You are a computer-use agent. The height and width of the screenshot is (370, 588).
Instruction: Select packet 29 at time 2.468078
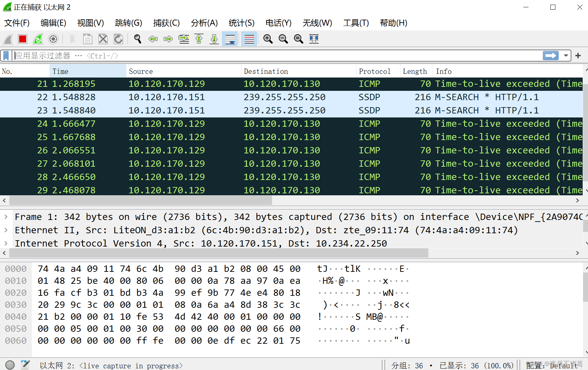[291, 190]
